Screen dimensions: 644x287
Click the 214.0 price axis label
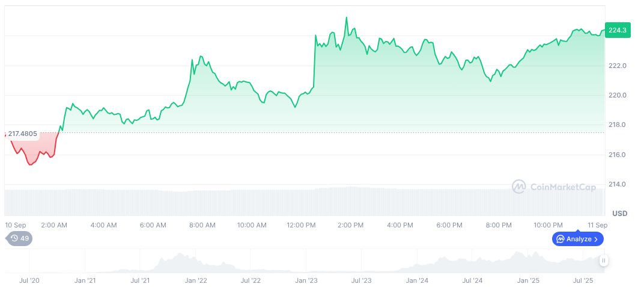pos(617,185)
